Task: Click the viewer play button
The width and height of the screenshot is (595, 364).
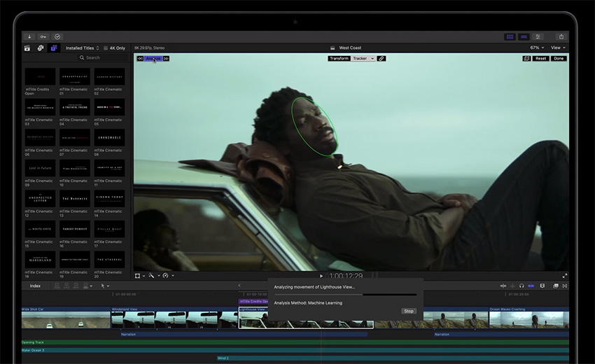Action: click(x=321, y=276)
